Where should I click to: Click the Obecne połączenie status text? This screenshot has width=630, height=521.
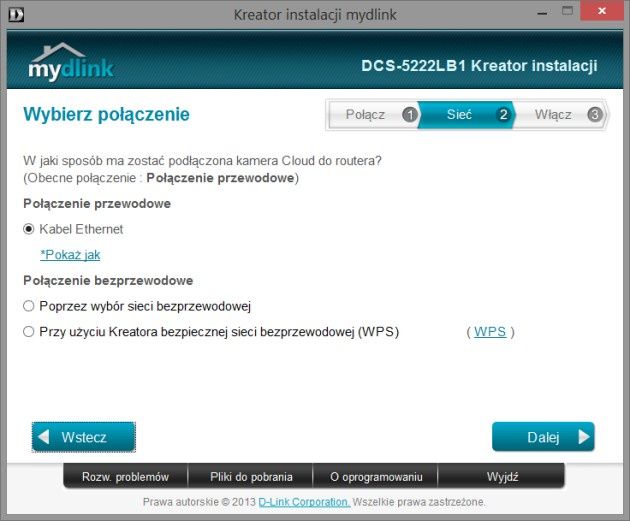point(161,178)
